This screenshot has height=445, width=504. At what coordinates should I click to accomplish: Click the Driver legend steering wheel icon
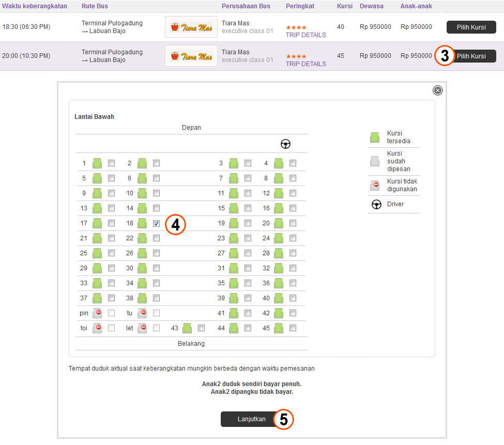point(376,204)
